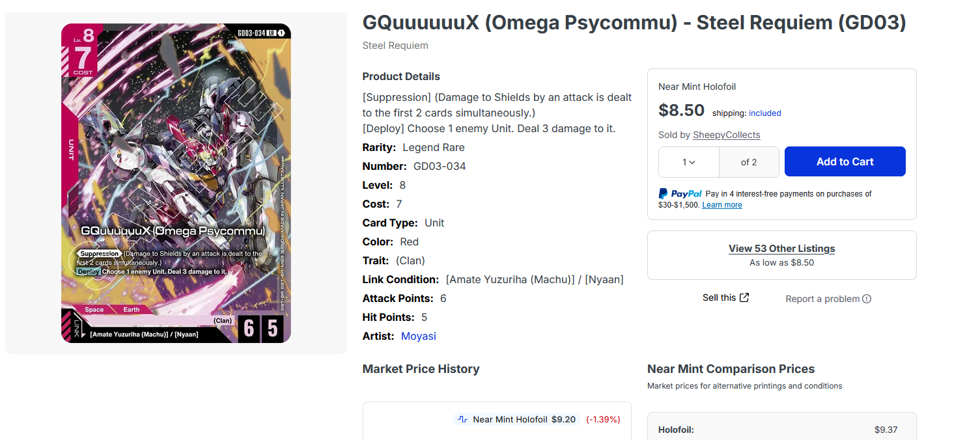This screenshot has width=980, height=440.
Task: Click the shipping "included" link
Action: tap(764, 113)
